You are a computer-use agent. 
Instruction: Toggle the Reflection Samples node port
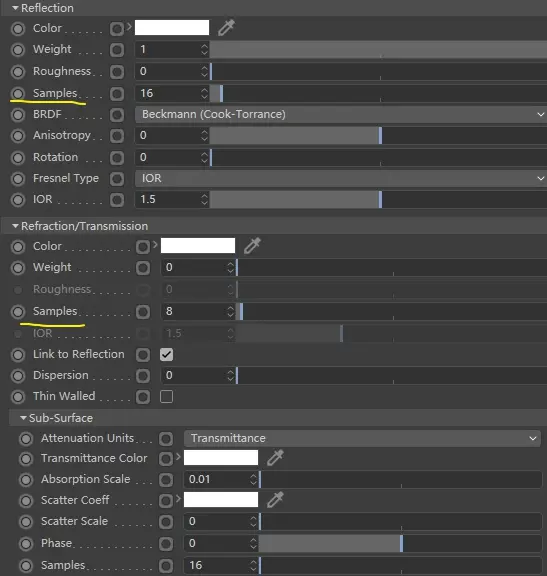point(117,94)
